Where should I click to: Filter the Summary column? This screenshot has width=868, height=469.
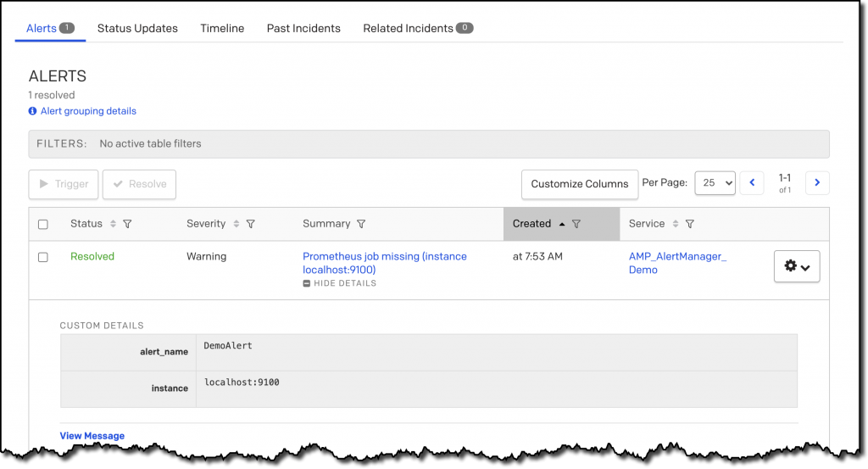coord(361,224)
